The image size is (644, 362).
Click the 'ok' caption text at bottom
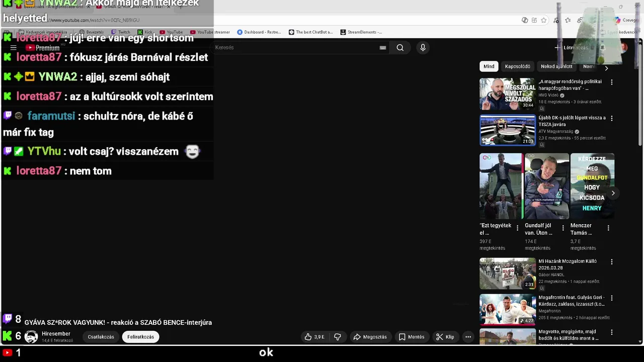pos(266,352)
